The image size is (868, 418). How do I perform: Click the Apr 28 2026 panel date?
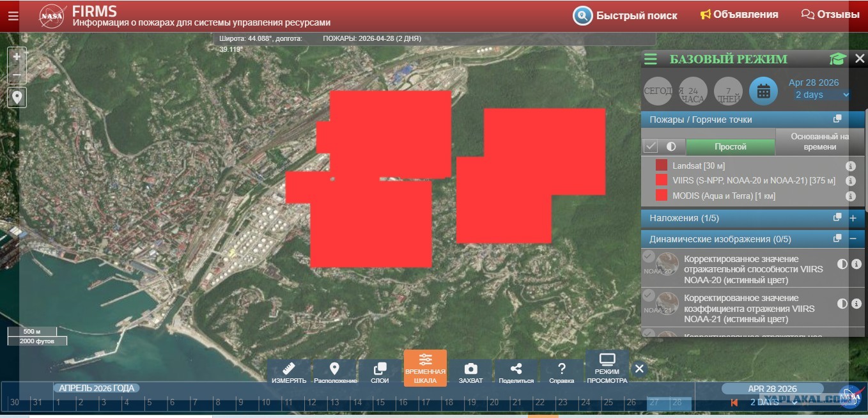pos(814,82)
